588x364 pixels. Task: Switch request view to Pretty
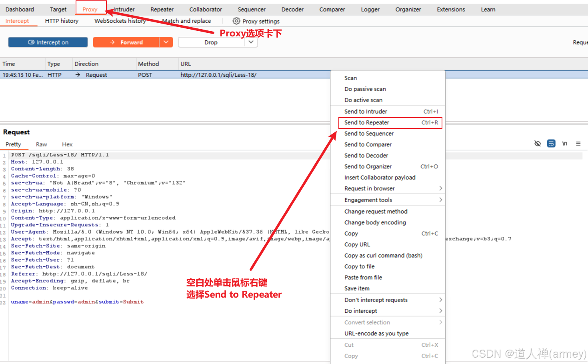[13, 144]
